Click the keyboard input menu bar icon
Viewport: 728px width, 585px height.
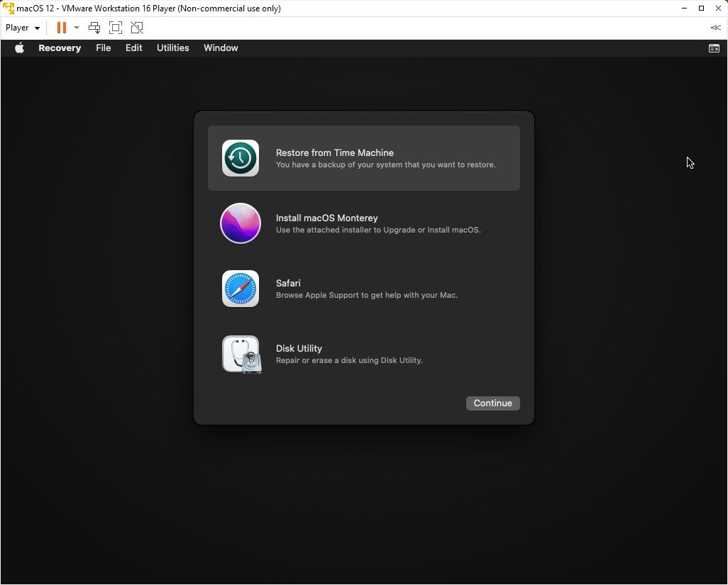point(714,48)
